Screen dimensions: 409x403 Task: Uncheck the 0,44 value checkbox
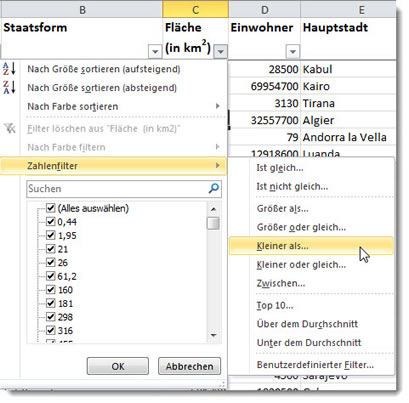click(50, 222)
